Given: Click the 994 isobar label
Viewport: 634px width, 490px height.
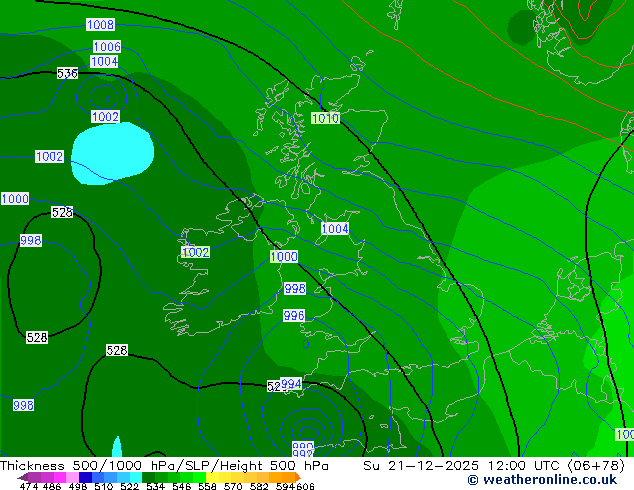Looking at the screenshot, I should [291, 384].
